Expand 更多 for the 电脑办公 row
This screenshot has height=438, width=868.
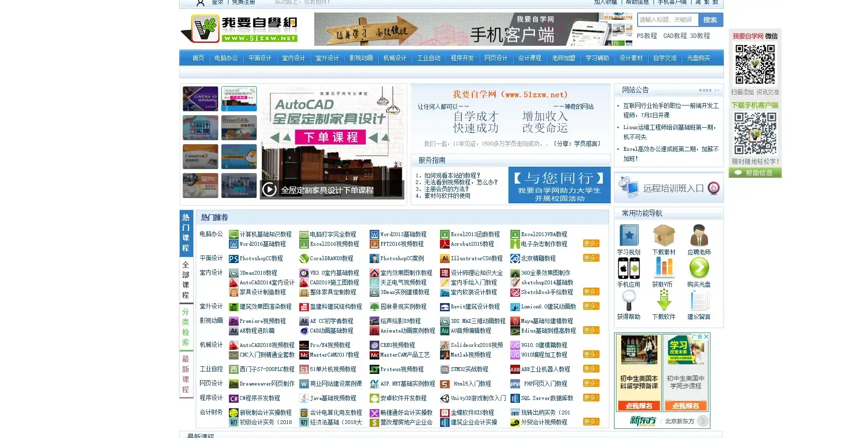tap(591, 243)
